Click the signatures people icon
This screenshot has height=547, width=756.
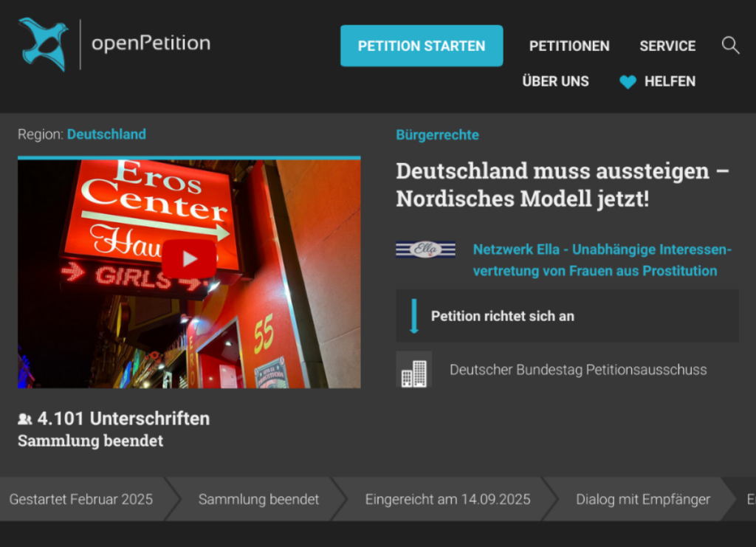(x=25, y=419)
